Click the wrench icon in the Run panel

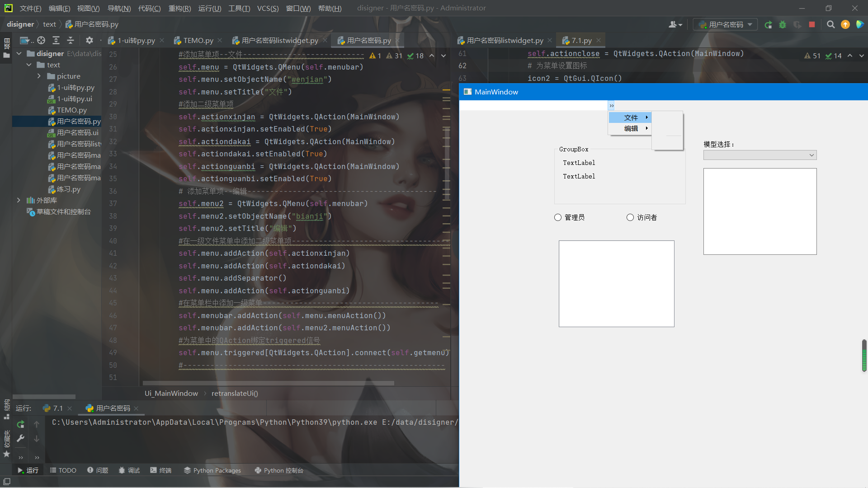pyautogui.click(x=20, y=438)
